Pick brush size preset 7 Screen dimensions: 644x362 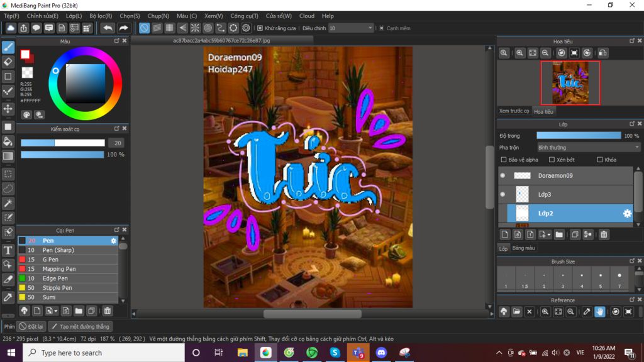[x=619, y=279]
